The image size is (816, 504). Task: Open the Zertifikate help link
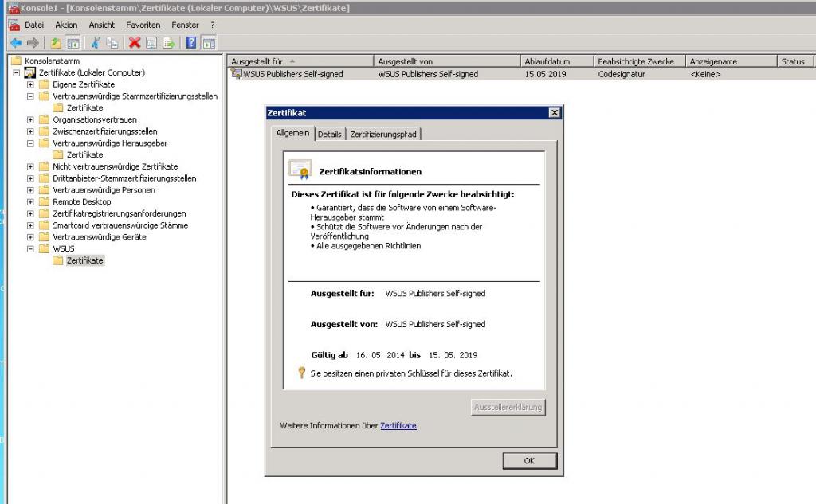398,425
